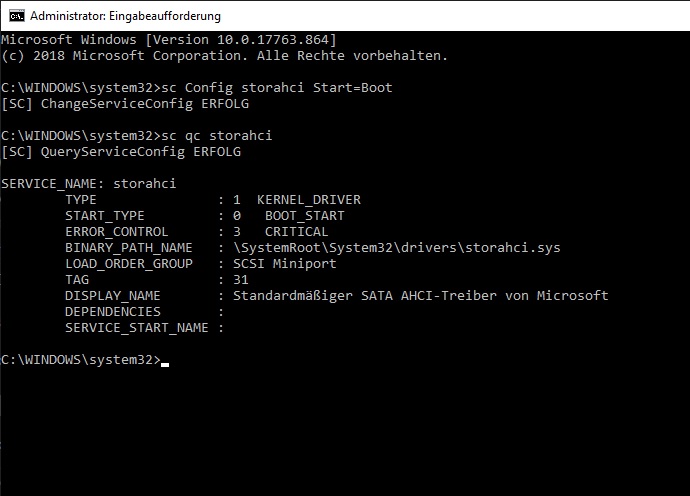Click the TAG value 31
Image resolution: width=690 pixels, height=496 pixels.
[241, 280]
